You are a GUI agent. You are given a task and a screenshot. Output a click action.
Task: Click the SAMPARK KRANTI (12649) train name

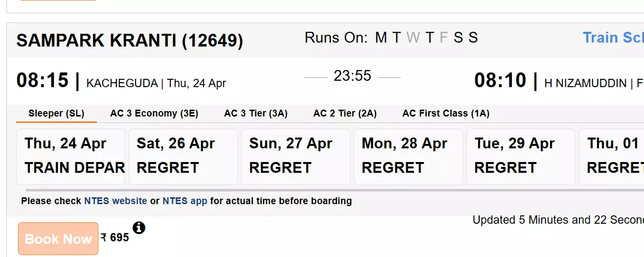(130, 41)
